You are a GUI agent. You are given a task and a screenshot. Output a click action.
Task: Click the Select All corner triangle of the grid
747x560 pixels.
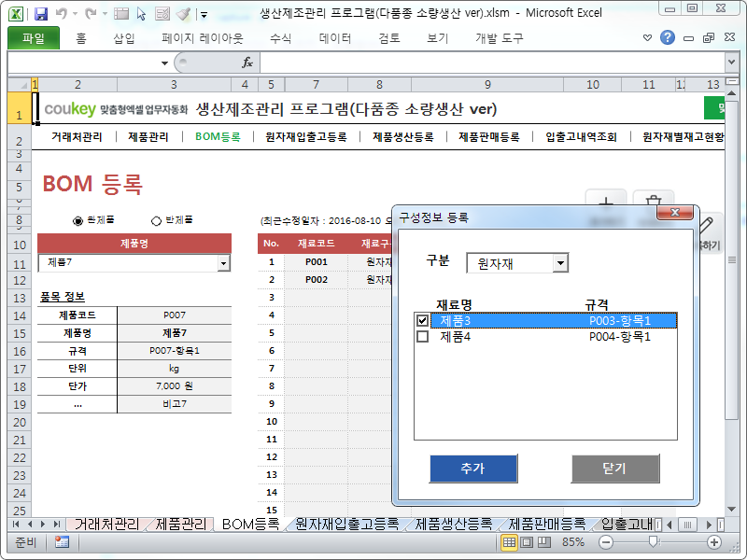click(x=20, y=85)
